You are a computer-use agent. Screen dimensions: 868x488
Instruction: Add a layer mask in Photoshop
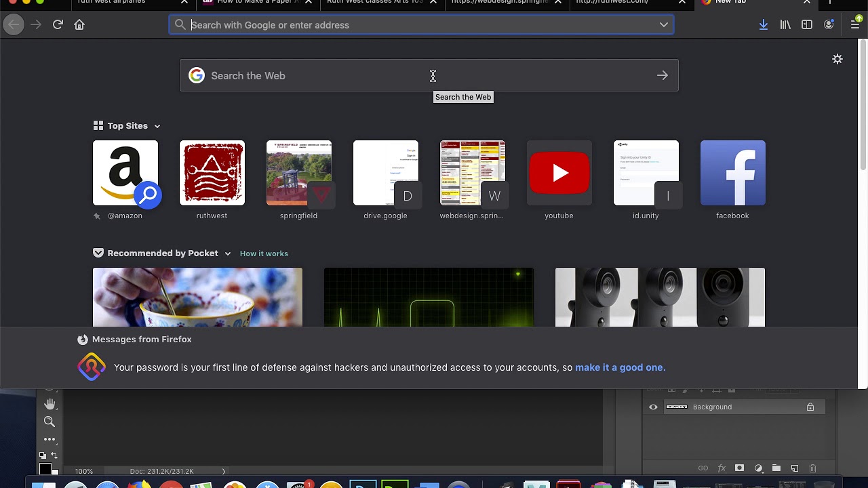[x=740, y=468]
